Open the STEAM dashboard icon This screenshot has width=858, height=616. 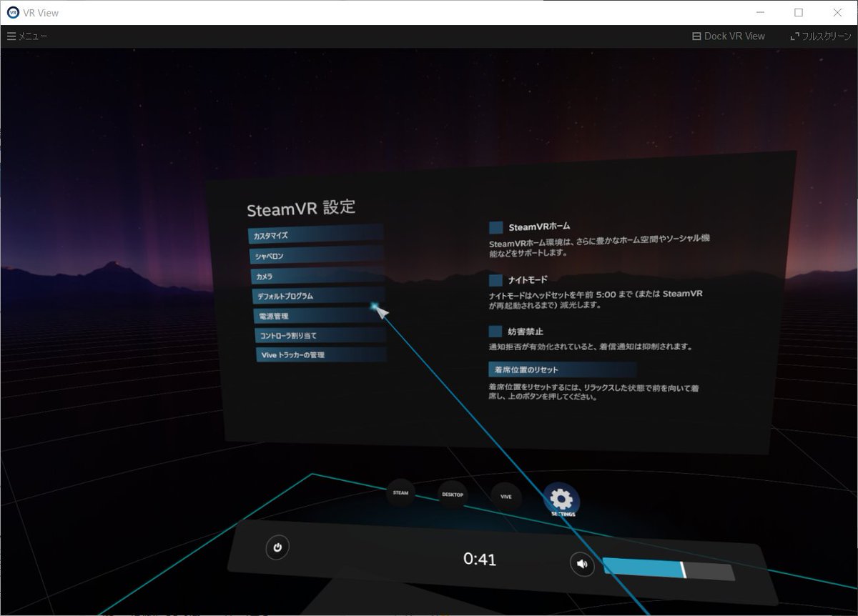(x=400, y=492)
